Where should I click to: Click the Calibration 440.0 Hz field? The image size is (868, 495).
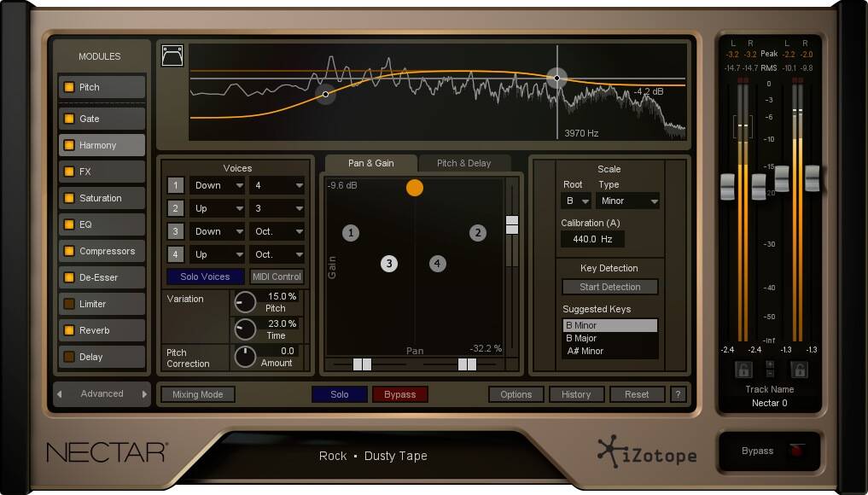592,239
